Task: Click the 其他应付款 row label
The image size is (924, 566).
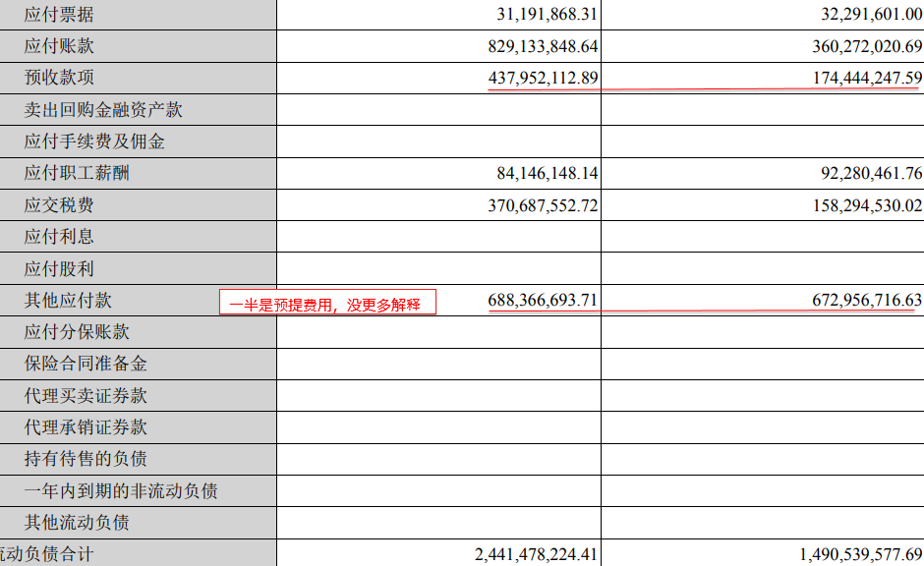Action: point(69,301)
